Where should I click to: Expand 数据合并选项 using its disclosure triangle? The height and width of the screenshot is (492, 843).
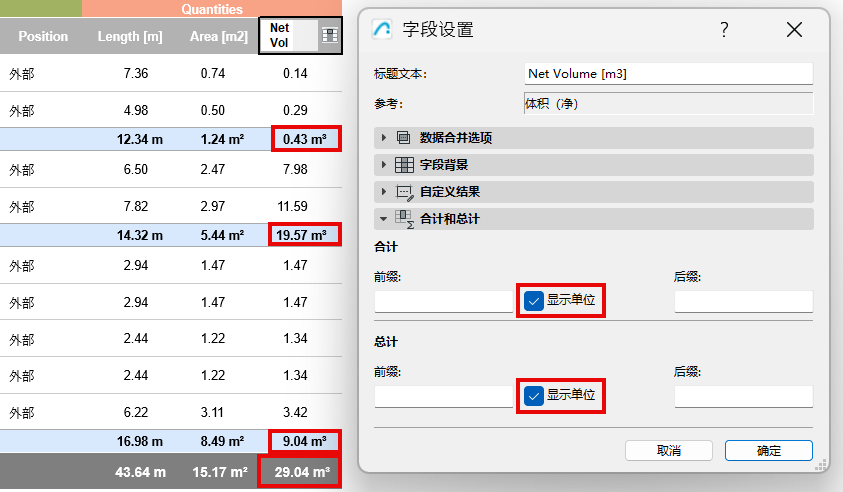click(383, 138)
